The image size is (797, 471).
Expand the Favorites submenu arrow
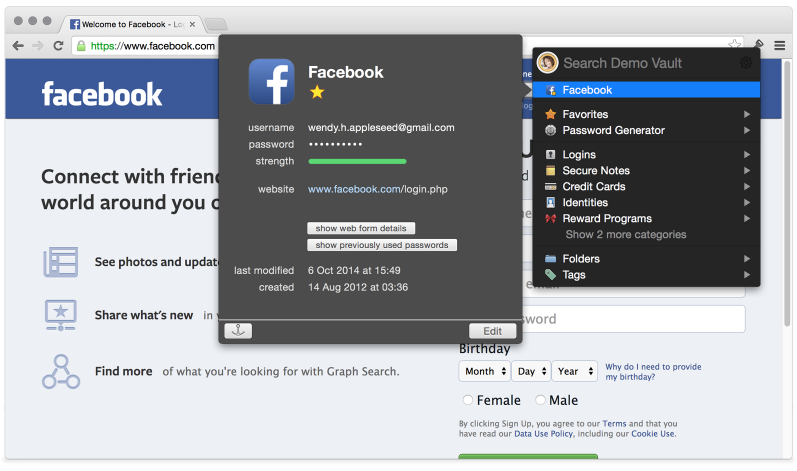[x=747, y=114]
